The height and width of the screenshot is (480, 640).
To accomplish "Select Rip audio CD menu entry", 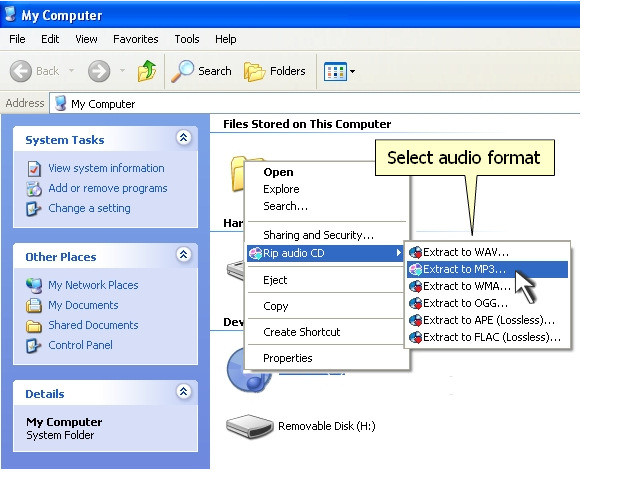I will coord(325,253).
